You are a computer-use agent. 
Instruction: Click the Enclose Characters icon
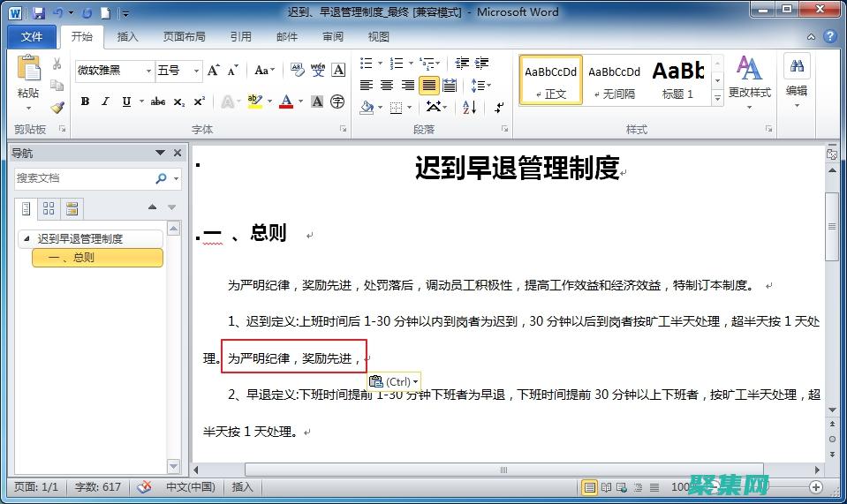(337, 102)
